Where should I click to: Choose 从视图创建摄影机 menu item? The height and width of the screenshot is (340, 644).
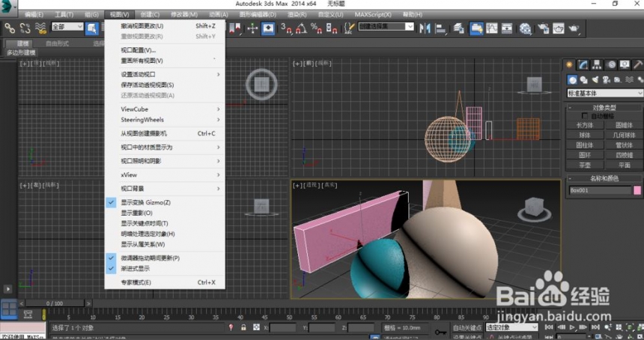coord(165,133)
